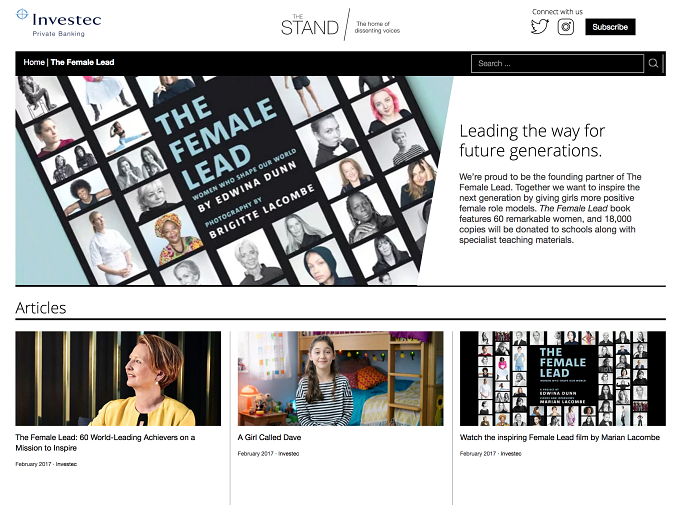Click date line under A Girl Called Dave
The height and width of the screenshot is (505, 680).
point(268,454)
